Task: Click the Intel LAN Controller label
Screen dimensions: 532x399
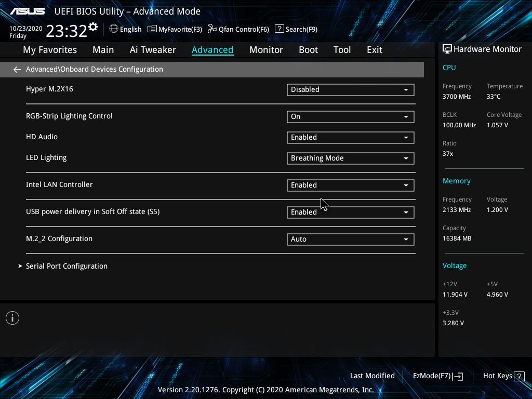Action: click(x=59, y=184)
